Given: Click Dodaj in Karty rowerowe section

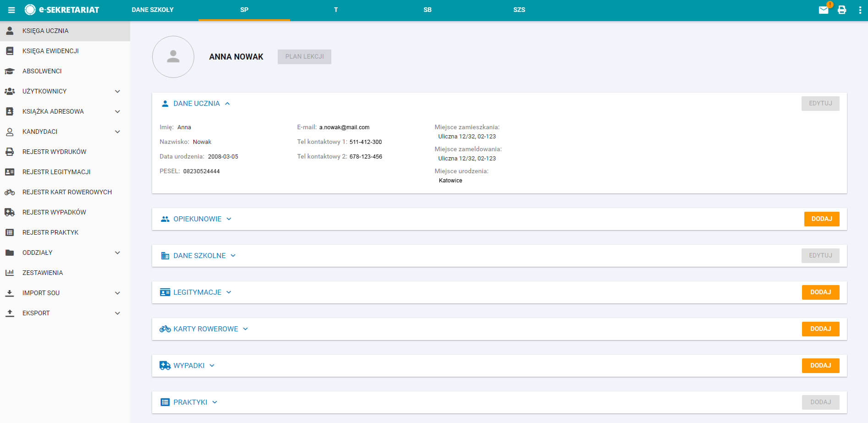Looking at the screenshot, I should (x=820, y=329).
